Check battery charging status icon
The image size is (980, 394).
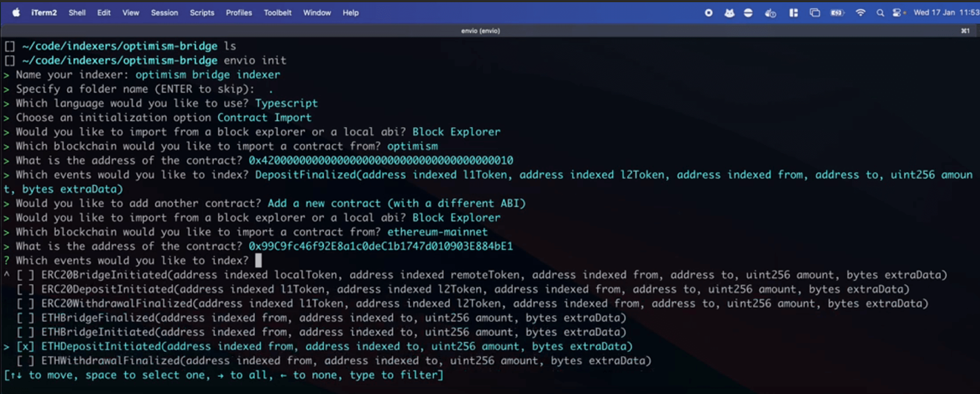[837, 13]
